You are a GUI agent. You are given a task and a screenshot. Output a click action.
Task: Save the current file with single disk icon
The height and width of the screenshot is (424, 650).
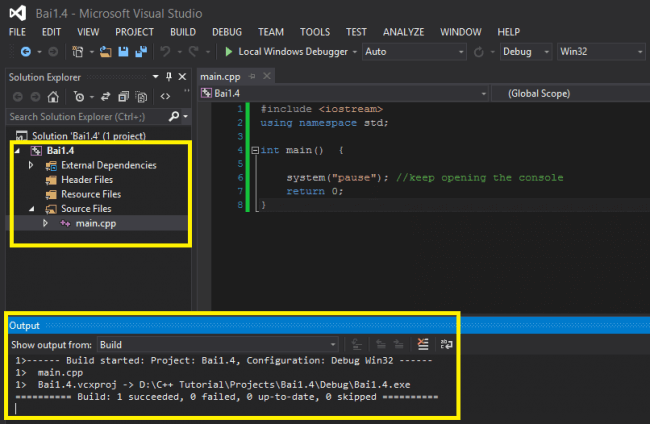[123, 52]
